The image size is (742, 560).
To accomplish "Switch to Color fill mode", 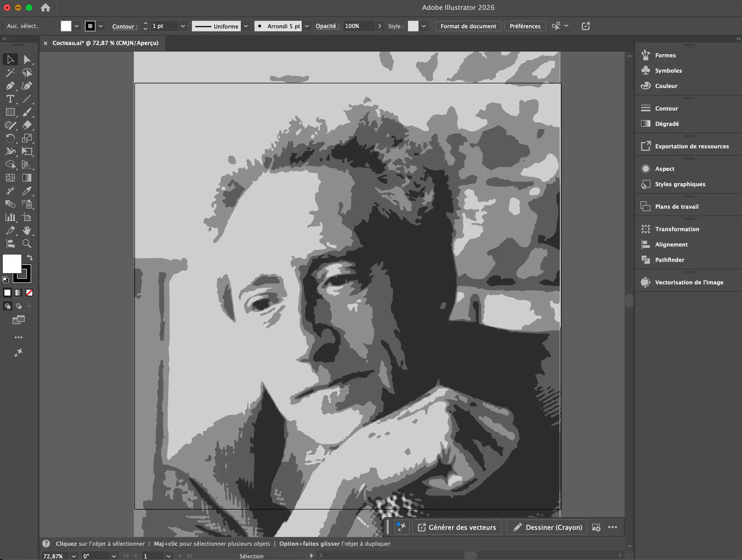I will tap(7, 293).
